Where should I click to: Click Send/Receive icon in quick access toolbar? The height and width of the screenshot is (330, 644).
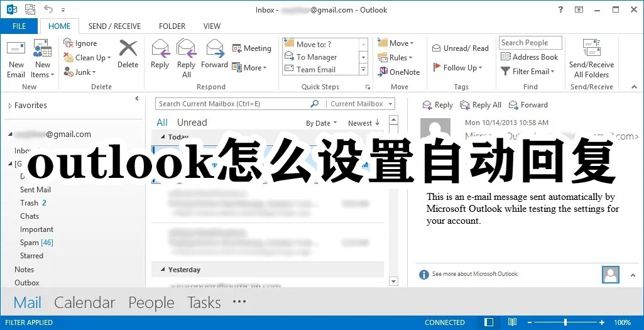click(30, 9)
